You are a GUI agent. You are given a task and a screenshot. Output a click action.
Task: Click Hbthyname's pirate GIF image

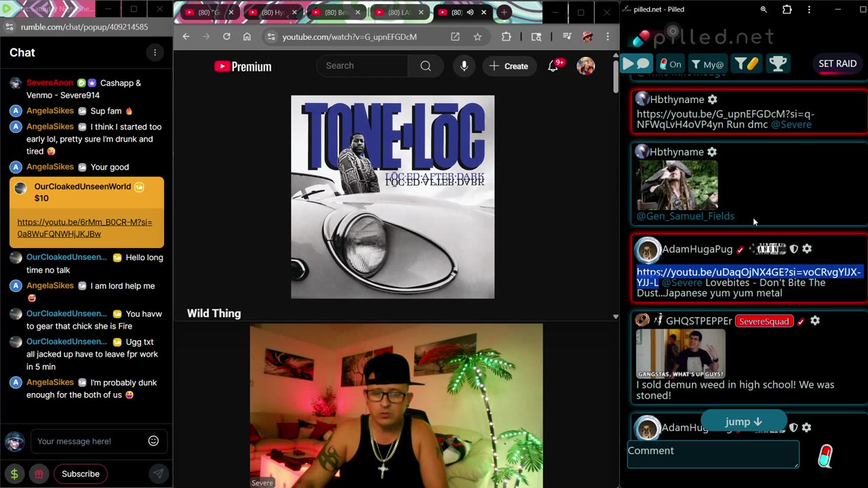[677, 185]
